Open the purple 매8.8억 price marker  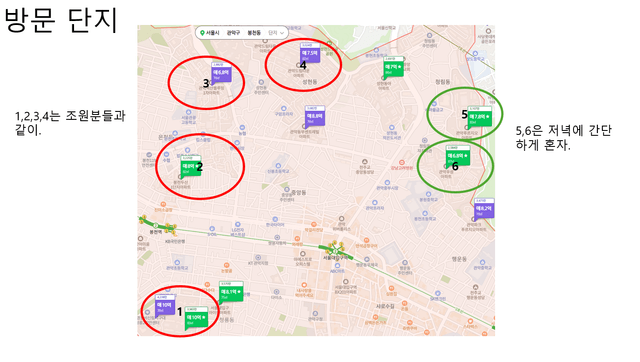(315, 116)
